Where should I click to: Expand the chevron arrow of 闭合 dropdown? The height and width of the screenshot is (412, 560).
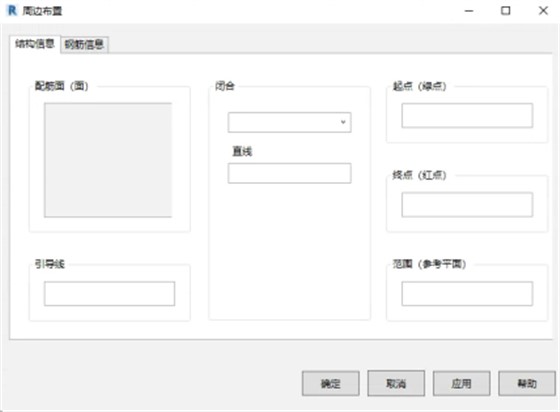(343, 122)
